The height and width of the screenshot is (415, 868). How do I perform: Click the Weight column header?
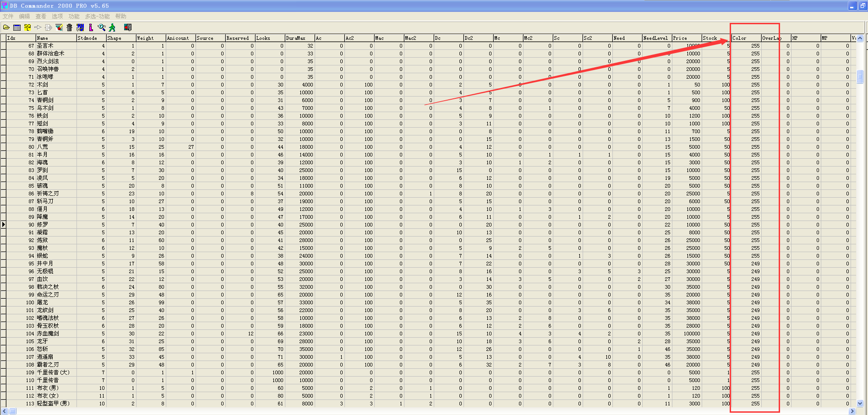click(x=151, y=38)
